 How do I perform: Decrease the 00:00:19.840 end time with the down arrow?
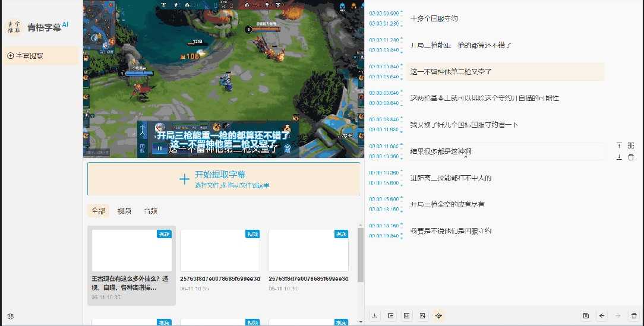[x=402, y=238]
